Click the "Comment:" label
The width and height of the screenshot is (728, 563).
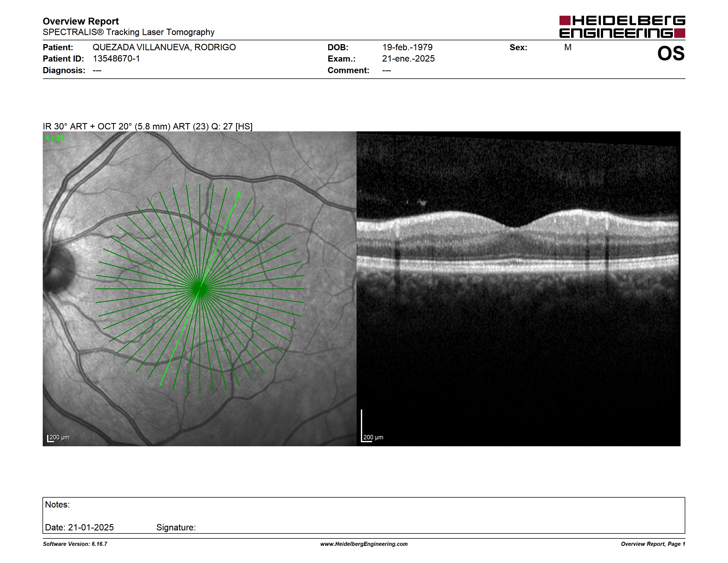point(348,70)
